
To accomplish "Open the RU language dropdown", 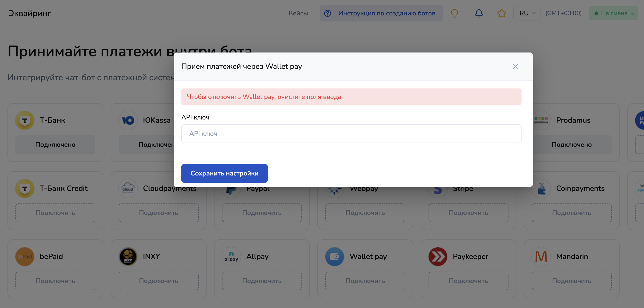I will coord(527,13).
